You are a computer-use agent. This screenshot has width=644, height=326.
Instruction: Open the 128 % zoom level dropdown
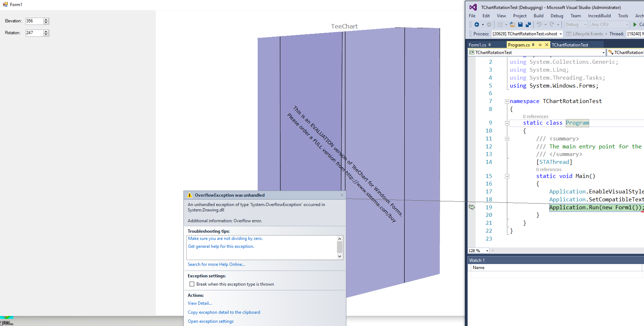point(487,251)
